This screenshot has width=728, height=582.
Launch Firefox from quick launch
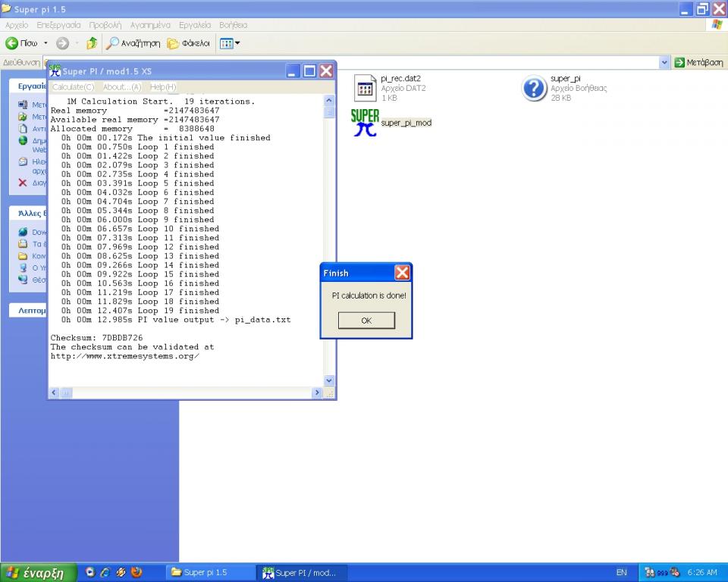(136, 572)
